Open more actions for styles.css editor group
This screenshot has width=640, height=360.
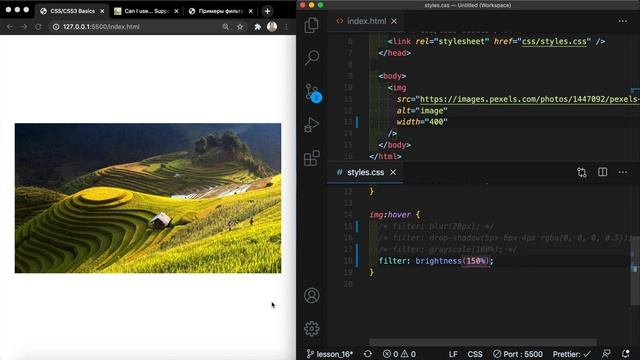[622, 172]
